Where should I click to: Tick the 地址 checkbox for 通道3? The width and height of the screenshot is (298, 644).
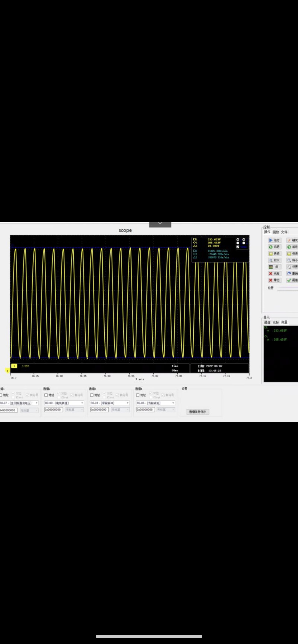(92, 395)
